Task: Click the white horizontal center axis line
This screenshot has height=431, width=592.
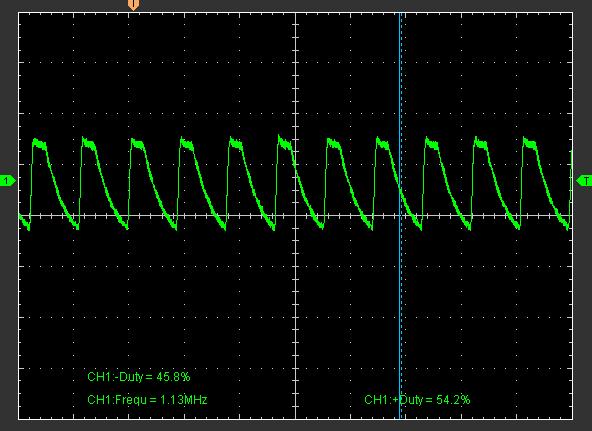Action: pos(296,216)
